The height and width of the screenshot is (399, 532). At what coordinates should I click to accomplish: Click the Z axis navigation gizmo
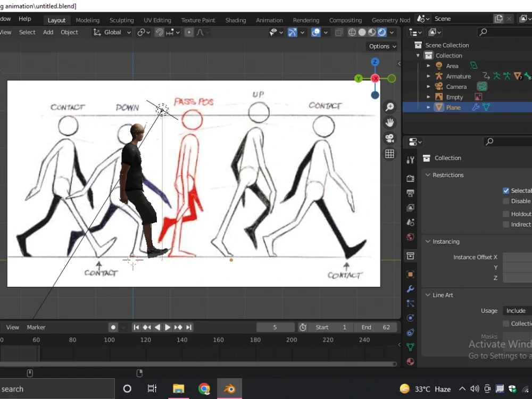375,62
